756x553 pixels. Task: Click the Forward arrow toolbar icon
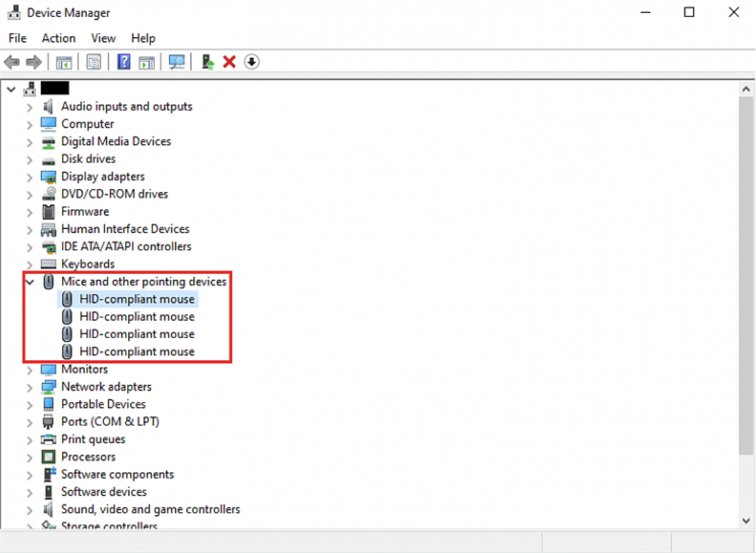34,62
